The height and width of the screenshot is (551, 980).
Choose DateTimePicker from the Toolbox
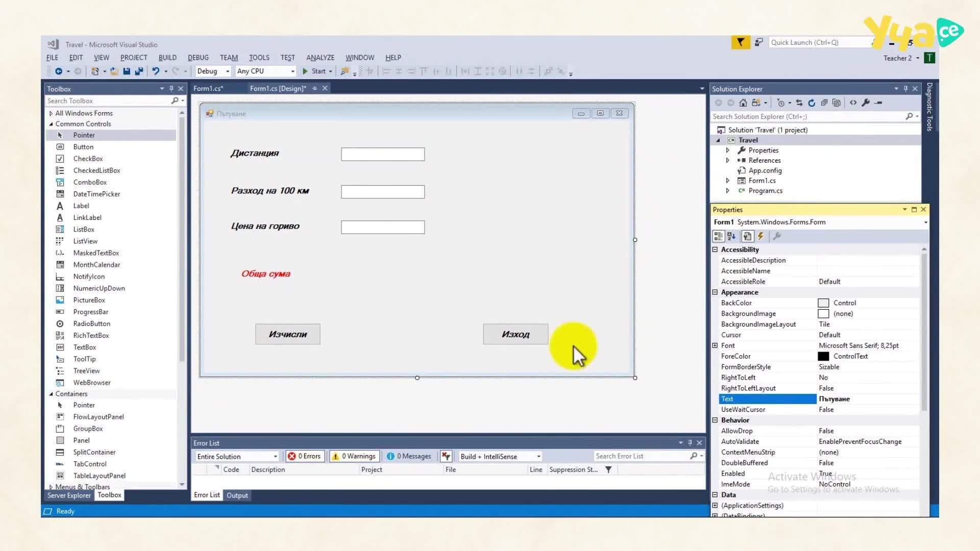[x=96, y=194]
